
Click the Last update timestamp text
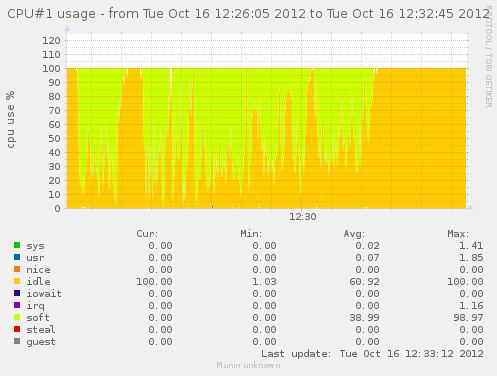pos(372,354)
